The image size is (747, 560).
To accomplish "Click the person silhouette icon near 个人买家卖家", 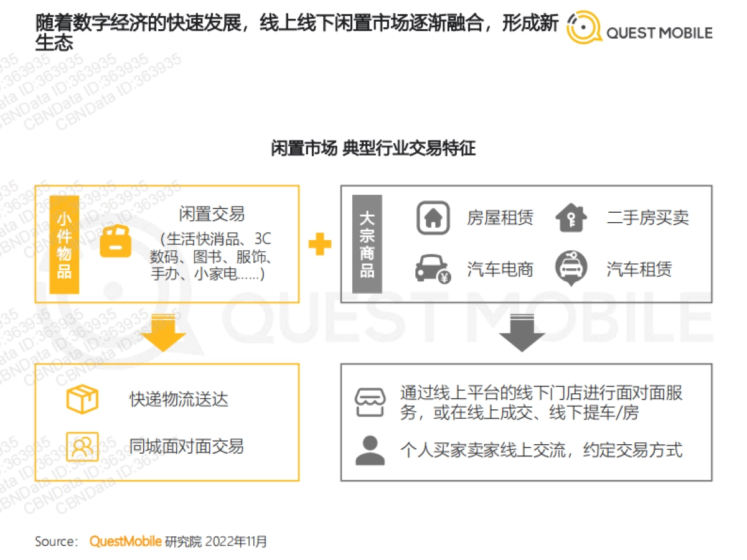I will pos(370,449).
